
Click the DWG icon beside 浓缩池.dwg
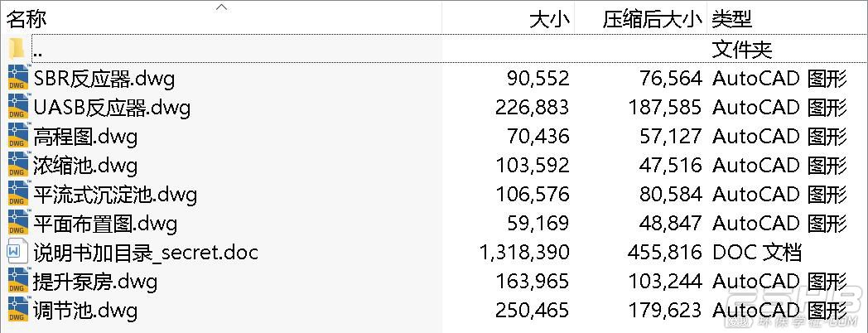click(x=17, y=165)
